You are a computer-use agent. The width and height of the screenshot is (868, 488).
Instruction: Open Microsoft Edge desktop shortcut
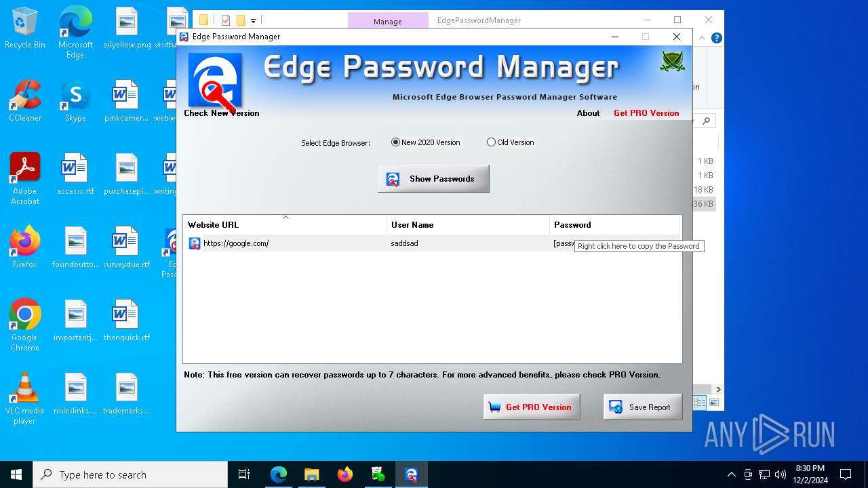[x=75, y=33]
